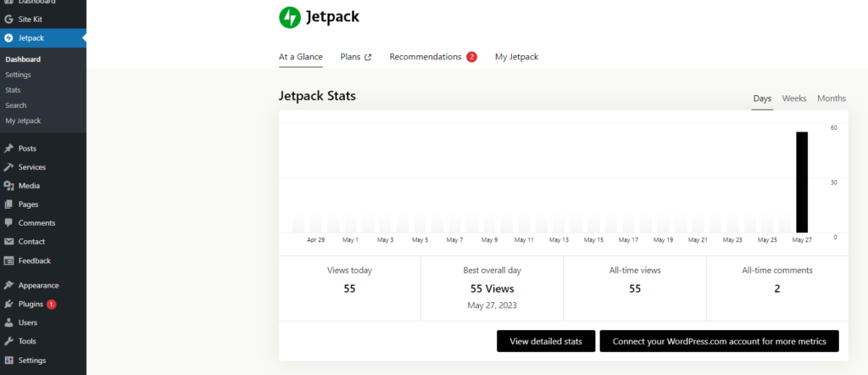
Task: Click the Settings sliders icon in main menu
Action: [x=8, y=360]
